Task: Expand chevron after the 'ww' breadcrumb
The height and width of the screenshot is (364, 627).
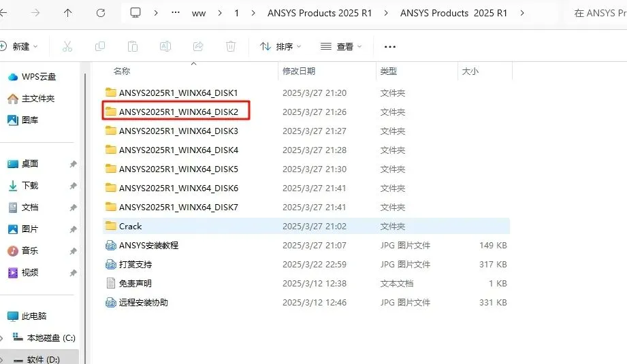Action: (x=220, y=13)
